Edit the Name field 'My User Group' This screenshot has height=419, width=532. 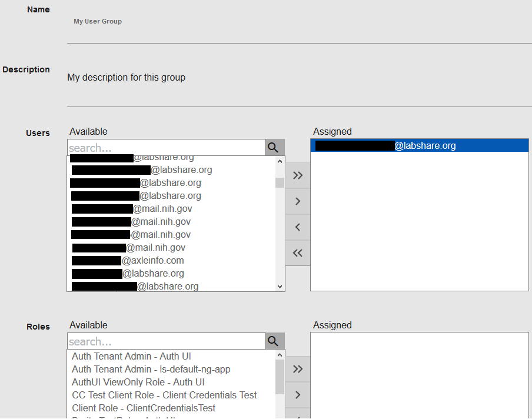pyautogui.click(x=299, y=21)
